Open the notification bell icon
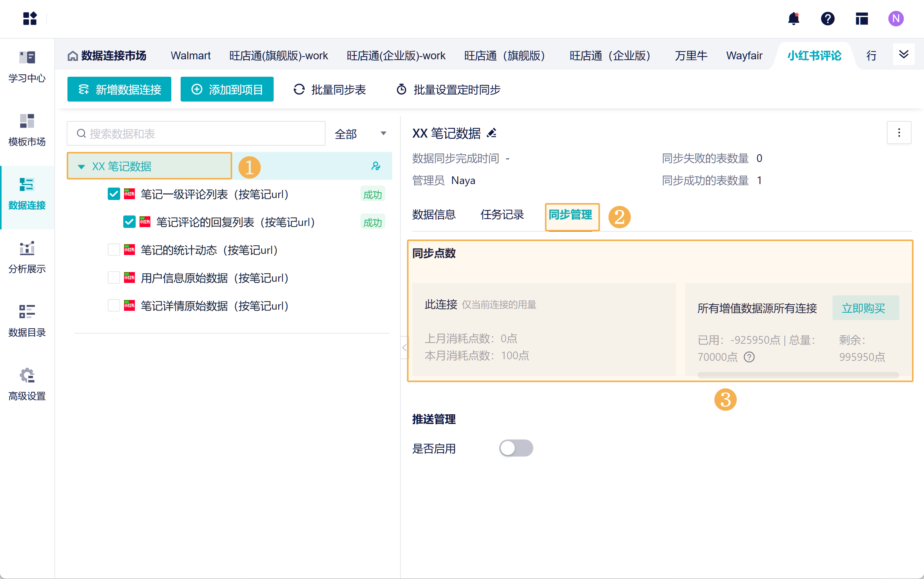The height and width of the screenshot is (579, 924). click(793, 19)
